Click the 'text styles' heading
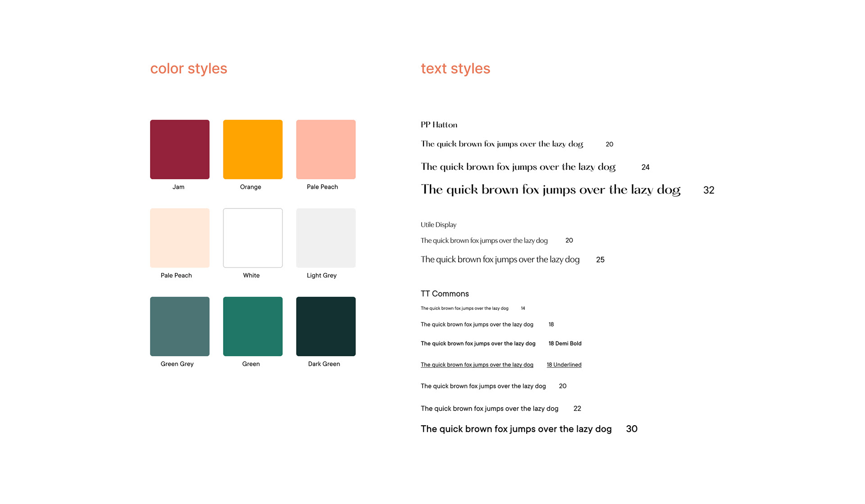This screenshot has width=865, height=504. click(455, 68)
